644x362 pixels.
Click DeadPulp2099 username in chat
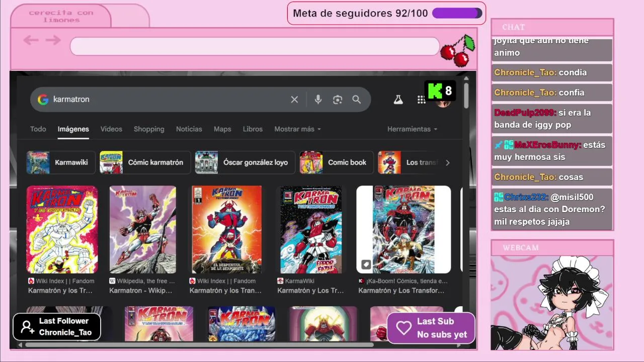coord(525,113)
